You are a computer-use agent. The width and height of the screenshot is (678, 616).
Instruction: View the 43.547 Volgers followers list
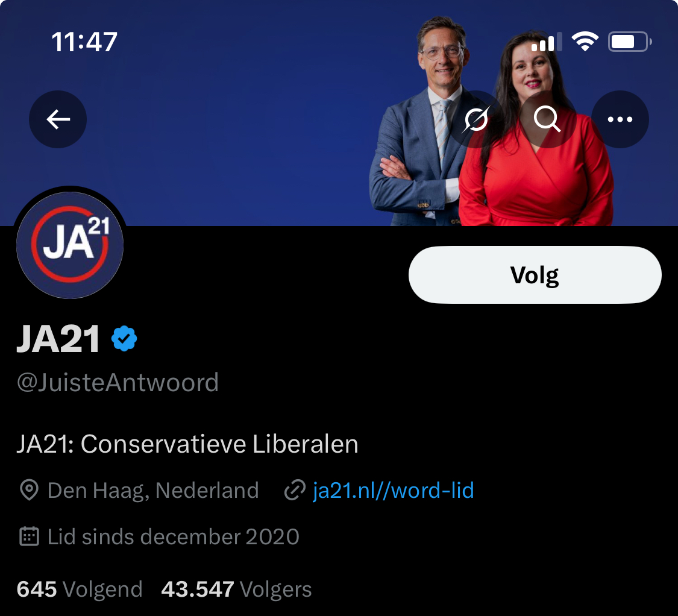tap(236, 589)
